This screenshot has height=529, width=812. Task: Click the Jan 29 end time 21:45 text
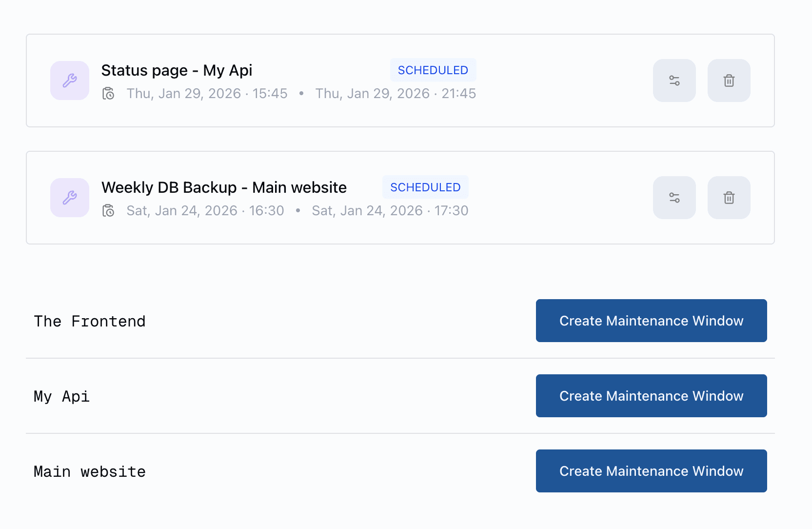tap(396, 93)
